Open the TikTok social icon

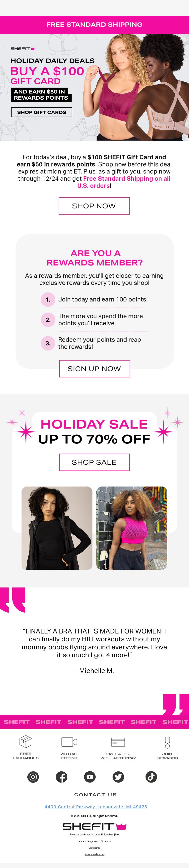[151, 777]
